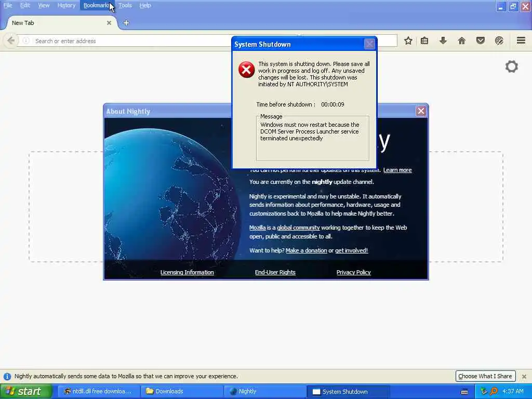Go to Home page icon
The image size is (532, 399).
pos(461,41)
